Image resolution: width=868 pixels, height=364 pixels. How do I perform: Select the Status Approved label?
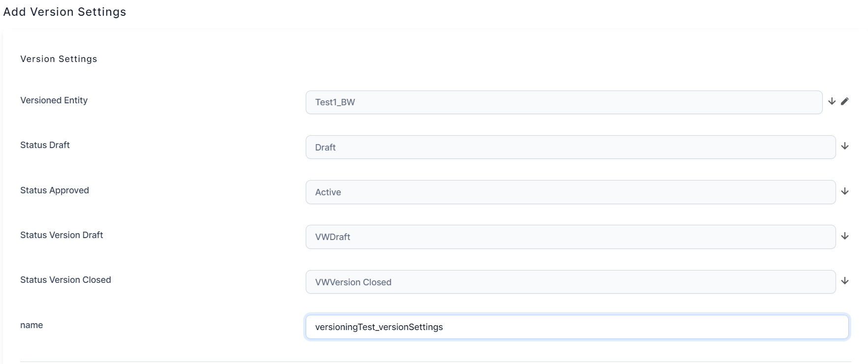click(x=55, y=190)
